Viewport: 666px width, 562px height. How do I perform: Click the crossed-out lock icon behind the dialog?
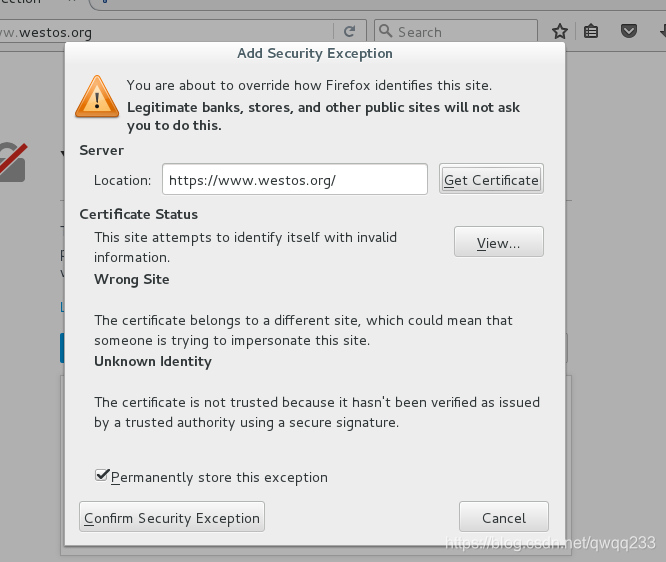pyautogui.click(x=13, y=162)
